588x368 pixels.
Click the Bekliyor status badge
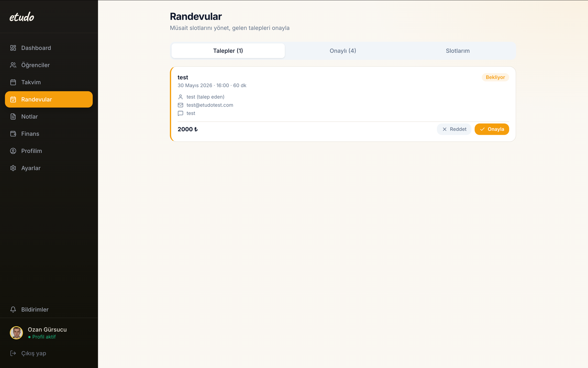coord(495,77)
